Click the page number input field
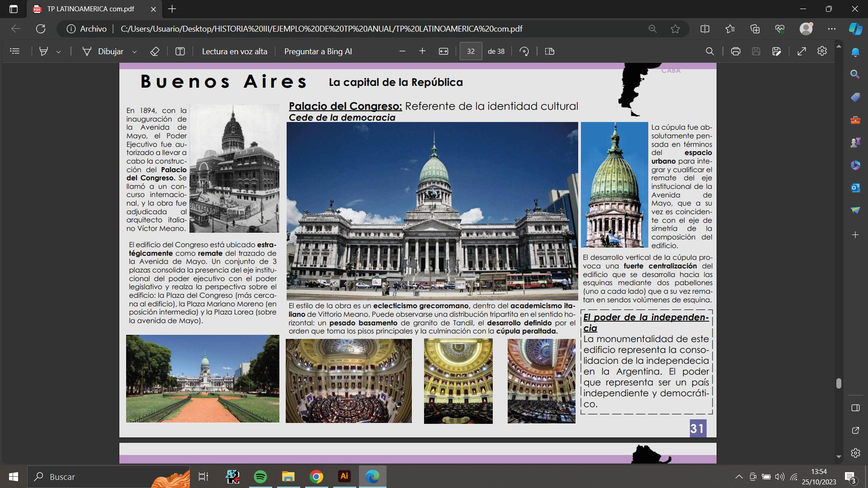 471,52
